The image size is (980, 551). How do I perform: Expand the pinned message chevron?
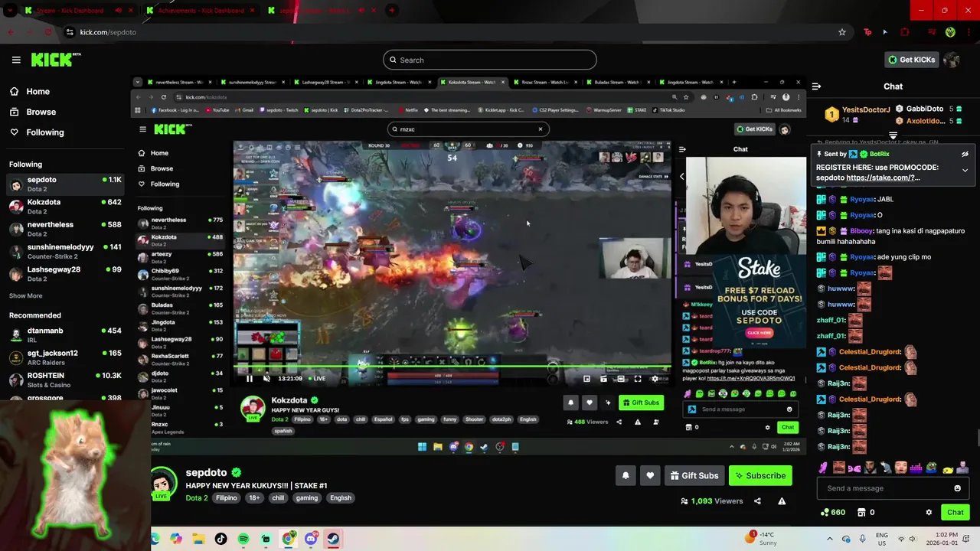coord(965,171)
